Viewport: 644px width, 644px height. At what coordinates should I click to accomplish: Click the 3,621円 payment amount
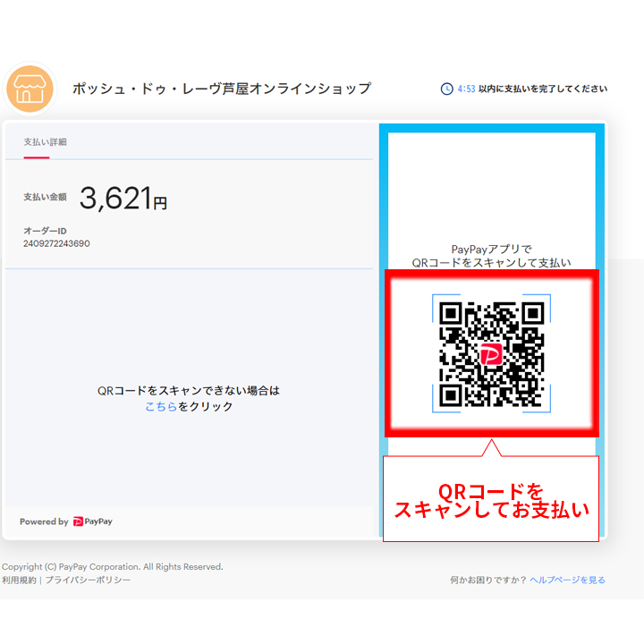click(x=123, y=199)
